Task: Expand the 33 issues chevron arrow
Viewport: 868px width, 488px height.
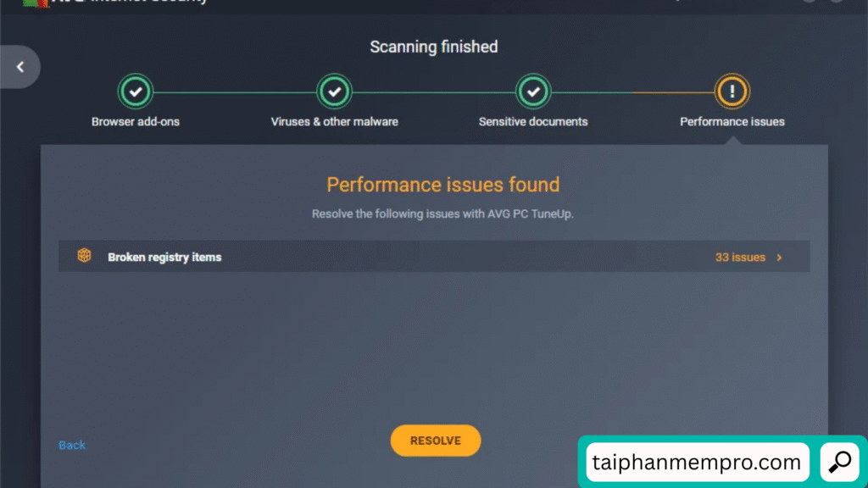Action: (779, 258)
